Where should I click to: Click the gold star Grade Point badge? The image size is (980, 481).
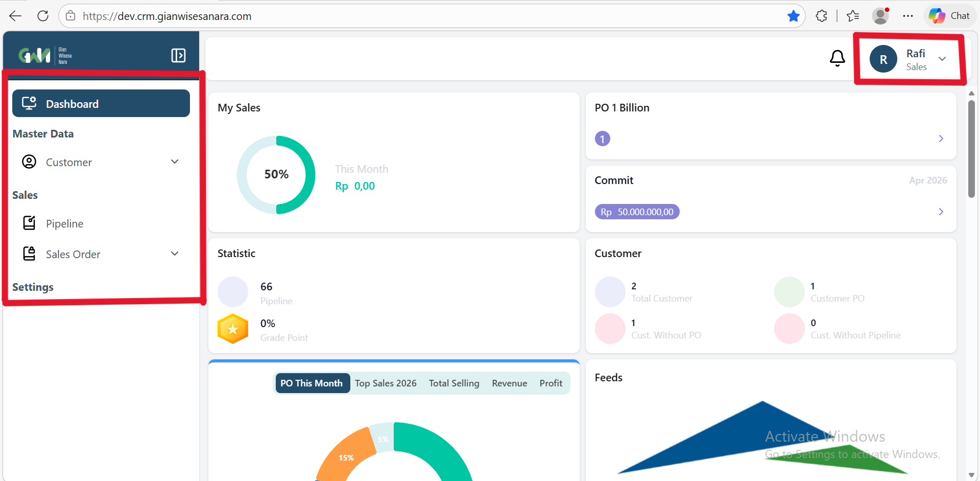pos(233,329)
